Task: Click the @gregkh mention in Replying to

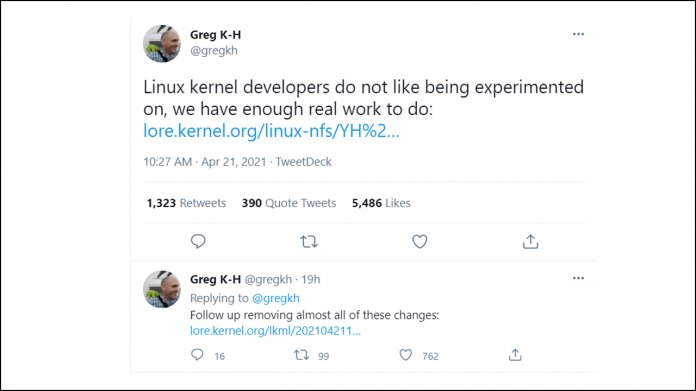Action: point(276,298)
